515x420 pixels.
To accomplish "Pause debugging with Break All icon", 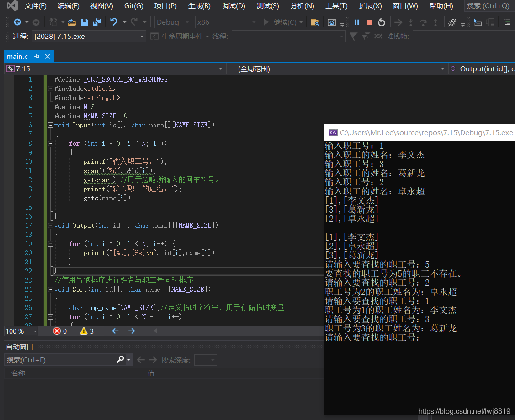I will pos(357,22).
